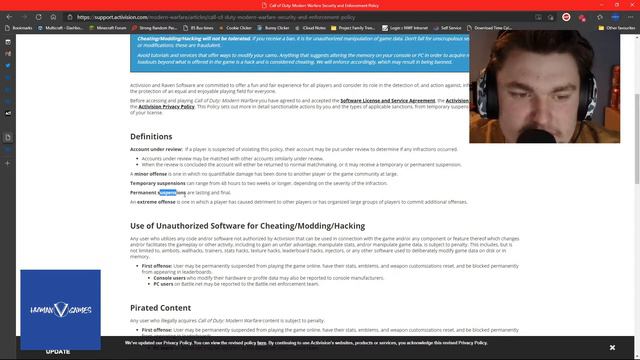This screenshot has height=360, width=640.
Task: Expand the Other favourites folder
Action: [x=617, y=28]
